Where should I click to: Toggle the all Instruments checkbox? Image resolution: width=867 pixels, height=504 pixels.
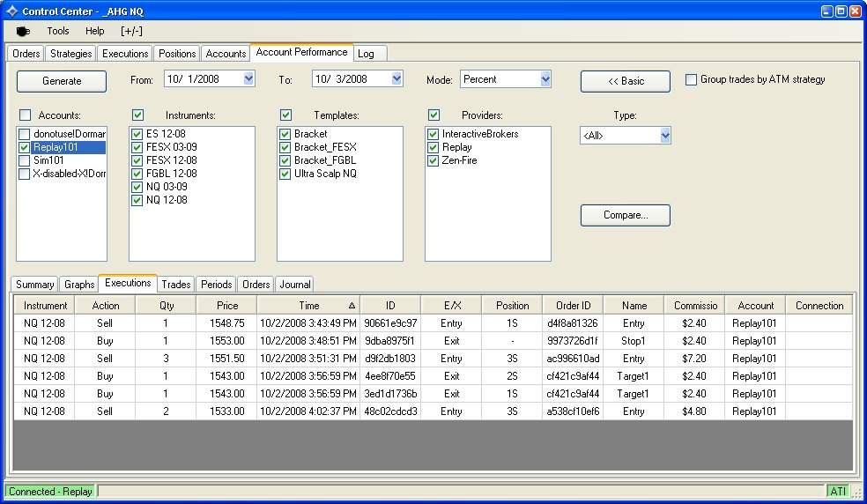click(137, 115)
